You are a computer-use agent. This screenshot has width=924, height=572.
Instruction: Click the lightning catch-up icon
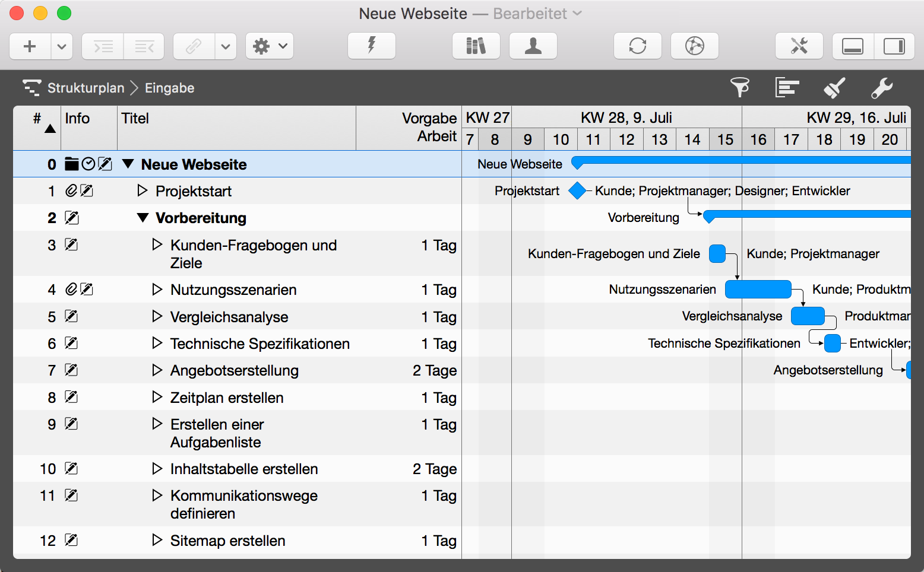(371, 46)
